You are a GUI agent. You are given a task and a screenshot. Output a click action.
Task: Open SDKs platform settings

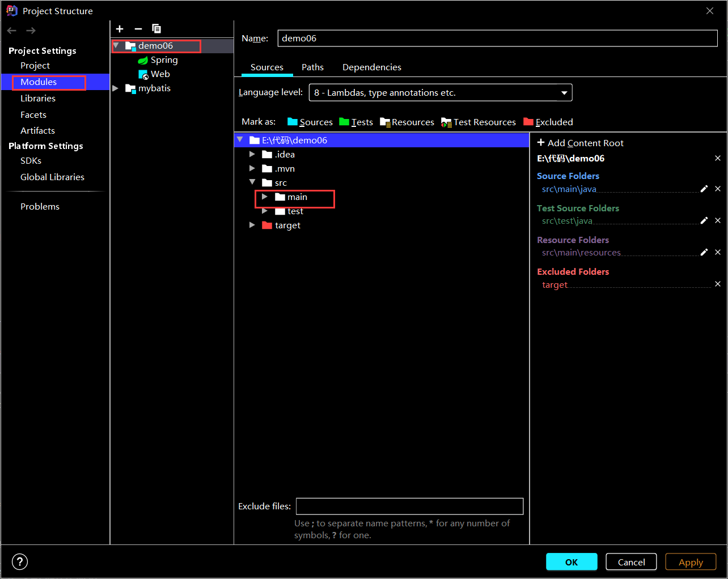coord(31,161)
